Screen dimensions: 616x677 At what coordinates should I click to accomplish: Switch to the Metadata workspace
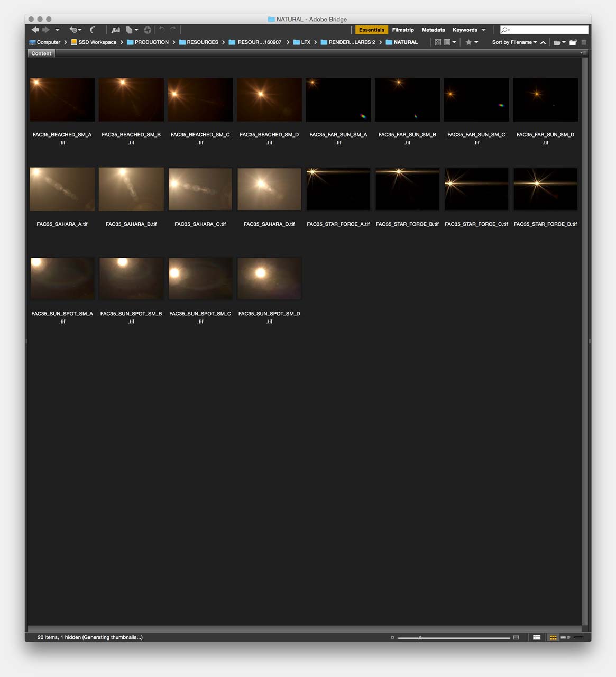pyautogui.click(x=433, y=30)
